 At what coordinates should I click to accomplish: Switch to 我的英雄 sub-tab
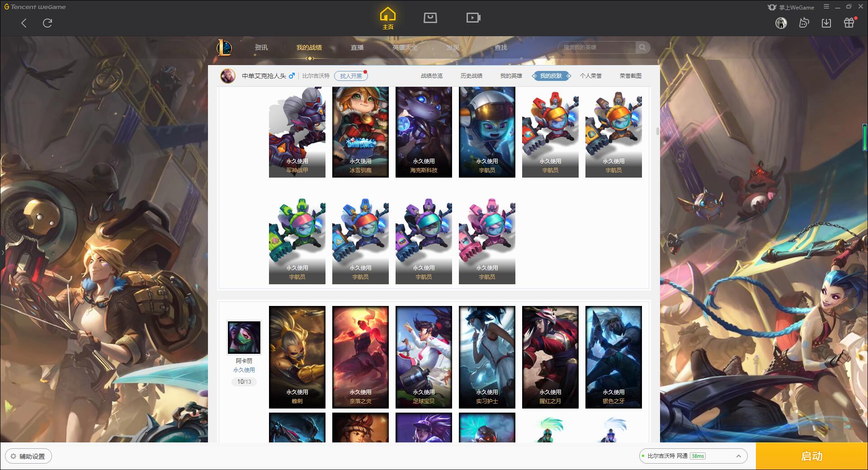coord(511,76)
